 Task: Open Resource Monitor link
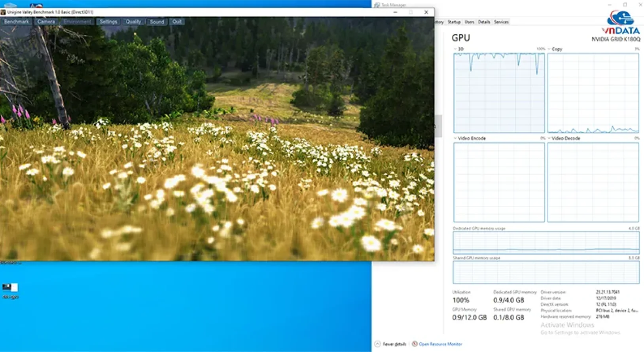pyautogui.click(x=441, y=344)
